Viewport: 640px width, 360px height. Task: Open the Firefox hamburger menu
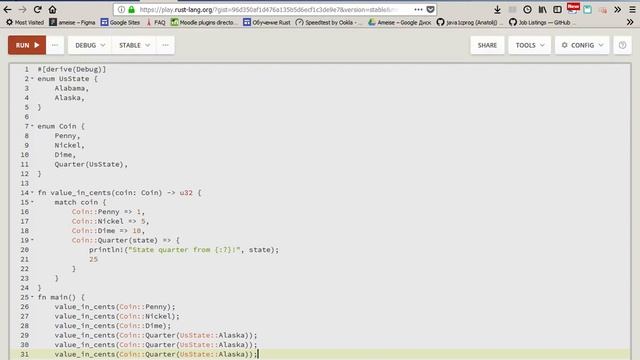coord(632,9)
